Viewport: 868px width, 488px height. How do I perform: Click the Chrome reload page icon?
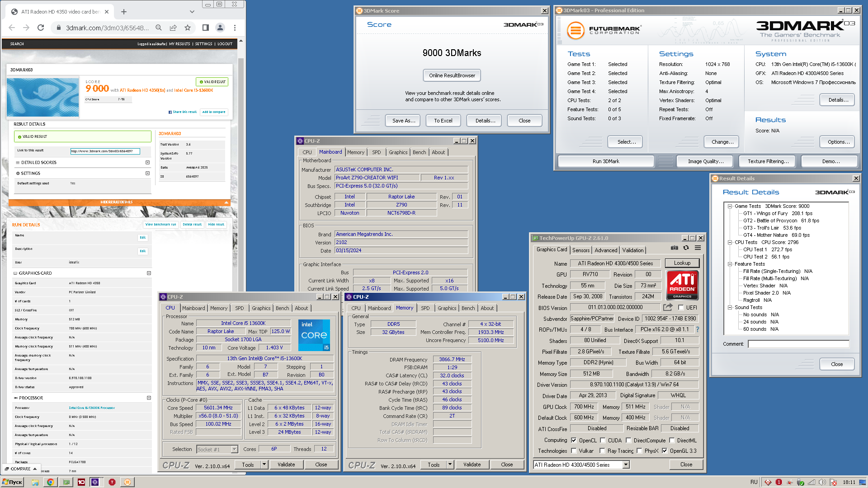pyautogui.click(x=41, y=28)
